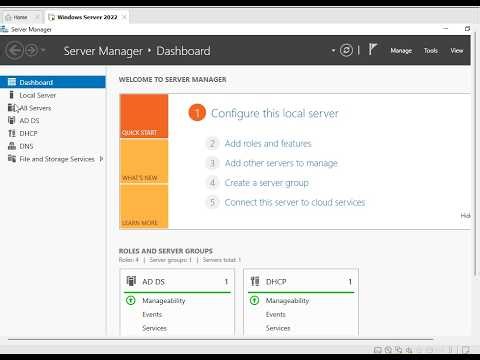Select the Quick Start tile
This screenshot has height=360, width=480.
144,116
